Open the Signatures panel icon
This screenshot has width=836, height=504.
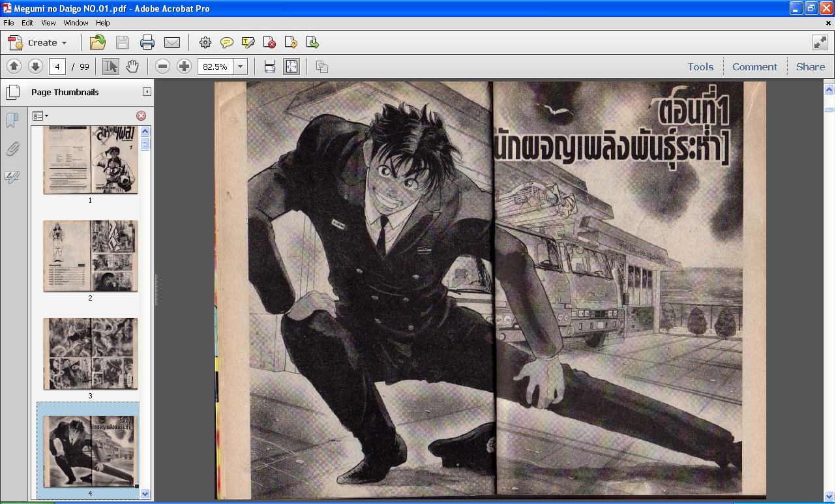[x=12, y=177]
